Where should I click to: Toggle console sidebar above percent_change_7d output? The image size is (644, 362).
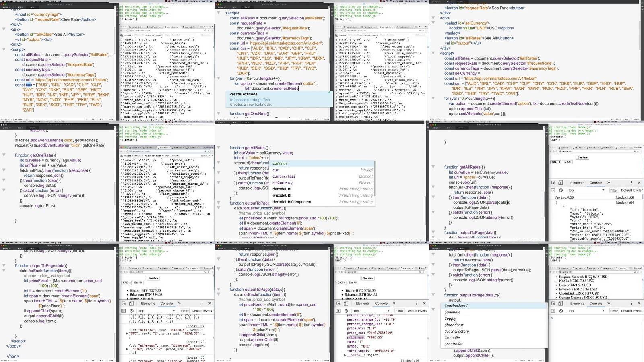[x=339, y=311]
